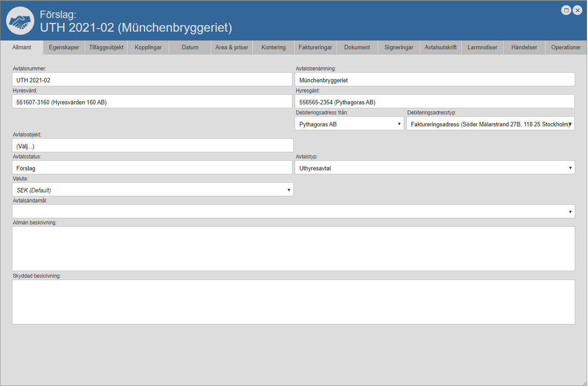Expand the Debiteringsadresstyp dropdown
Viewport: 588px width, 386px height.
(x=490, y=124)
